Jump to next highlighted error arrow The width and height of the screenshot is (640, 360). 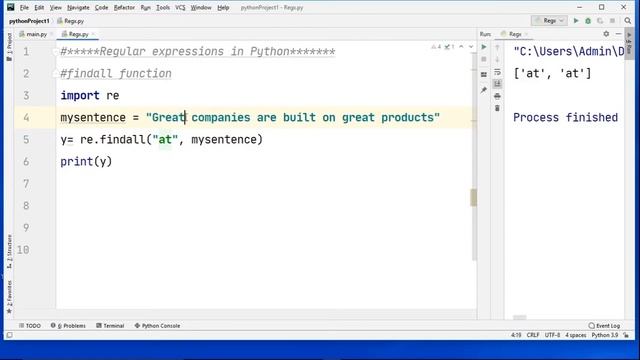tap(471, 47)
